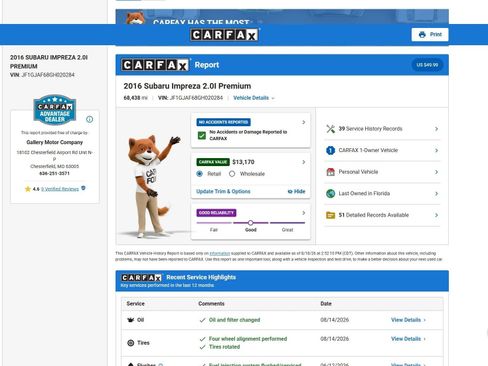The height and width of the screenshot is (366, 488).
Task: Click the printer icon in Print button
Action: click(422, 35)
